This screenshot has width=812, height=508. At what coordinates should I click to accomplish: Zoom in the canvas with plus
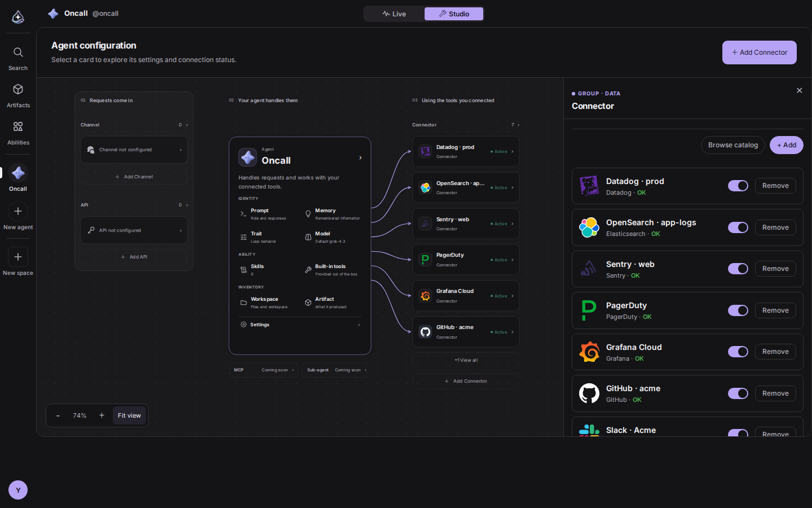pos(101,415)
